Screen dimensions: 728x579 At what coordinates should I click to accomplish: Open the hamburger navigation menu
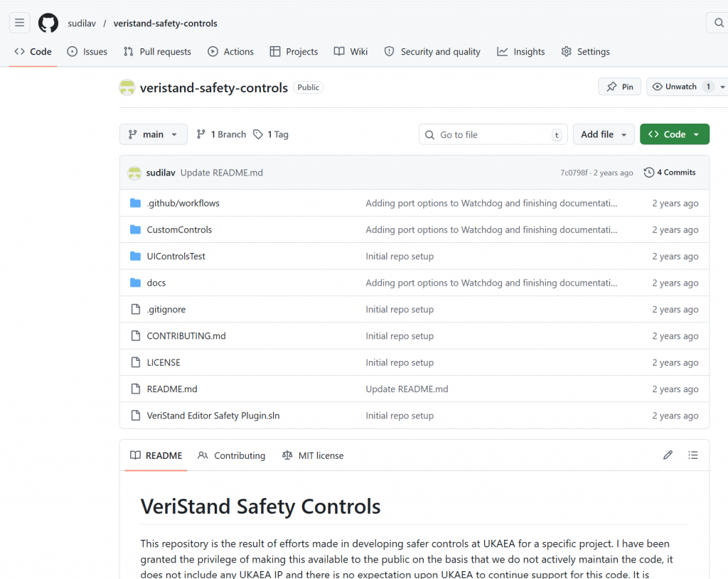click(x=20, y=23)
